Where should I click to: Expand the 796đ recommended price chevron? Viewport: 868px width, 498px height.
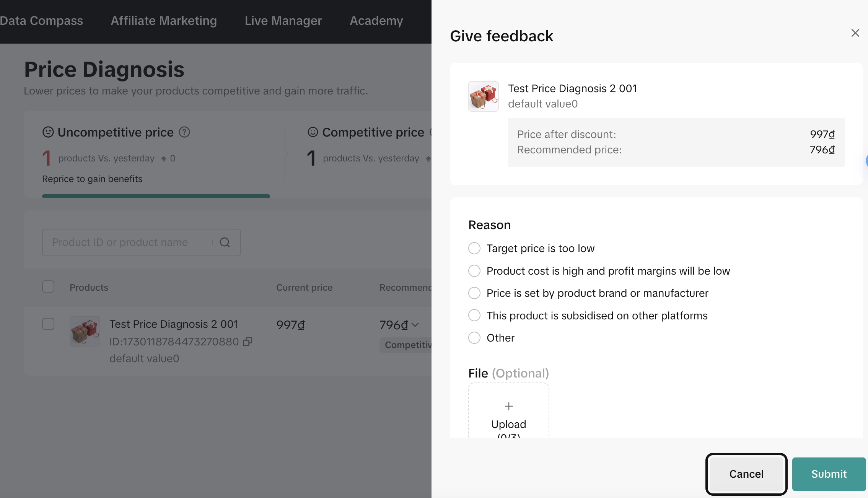[x=415, y=325]
